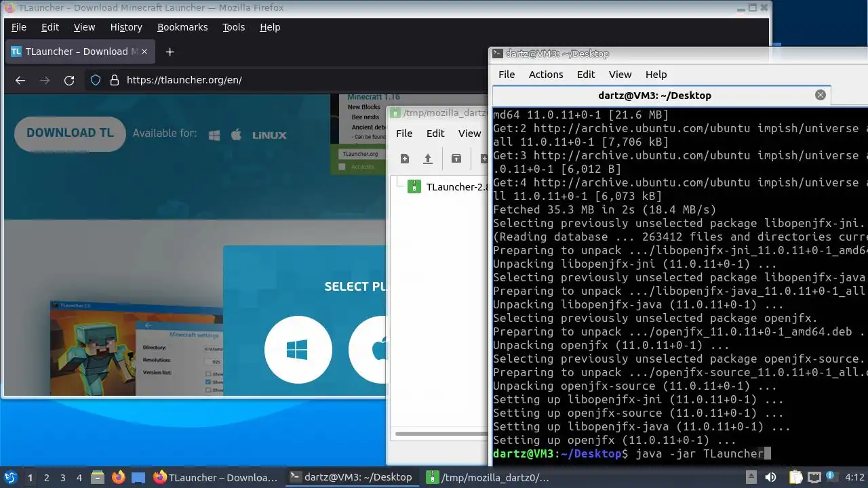Switch to workspace 4
868x488 pixels.
(x=79, y=478)
